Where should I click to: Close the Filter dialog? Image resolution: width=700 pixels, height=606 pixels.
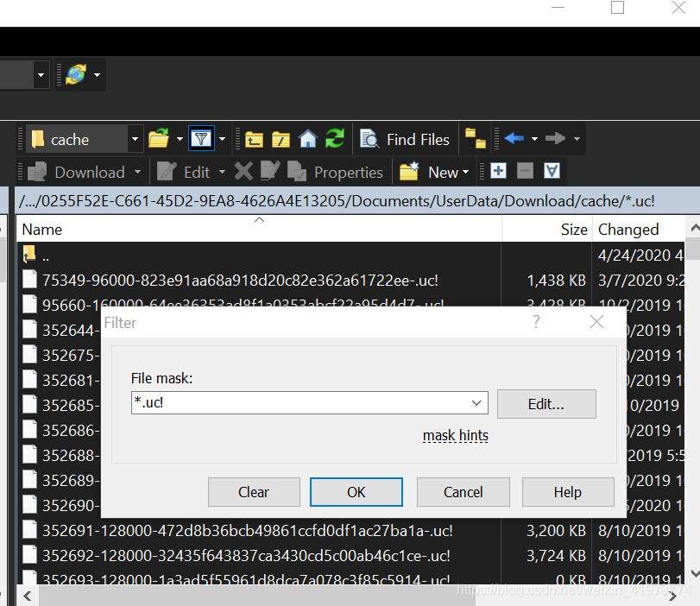click(597, 321)
